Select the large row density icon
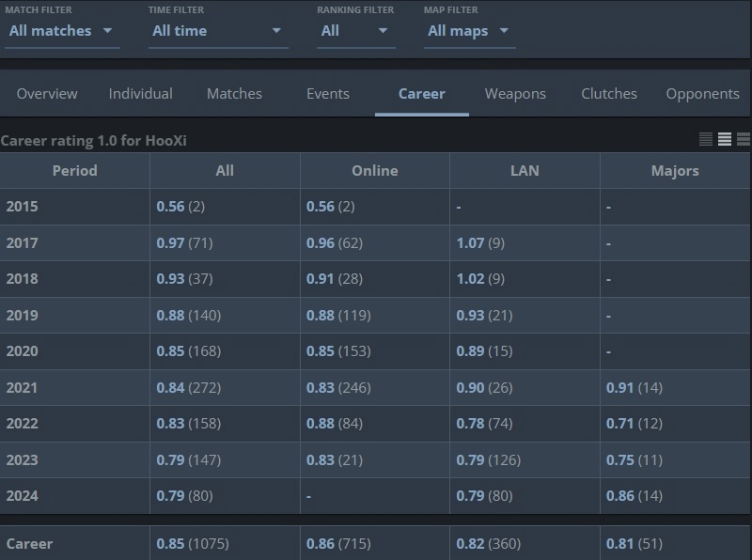 (x=744, y=139)
